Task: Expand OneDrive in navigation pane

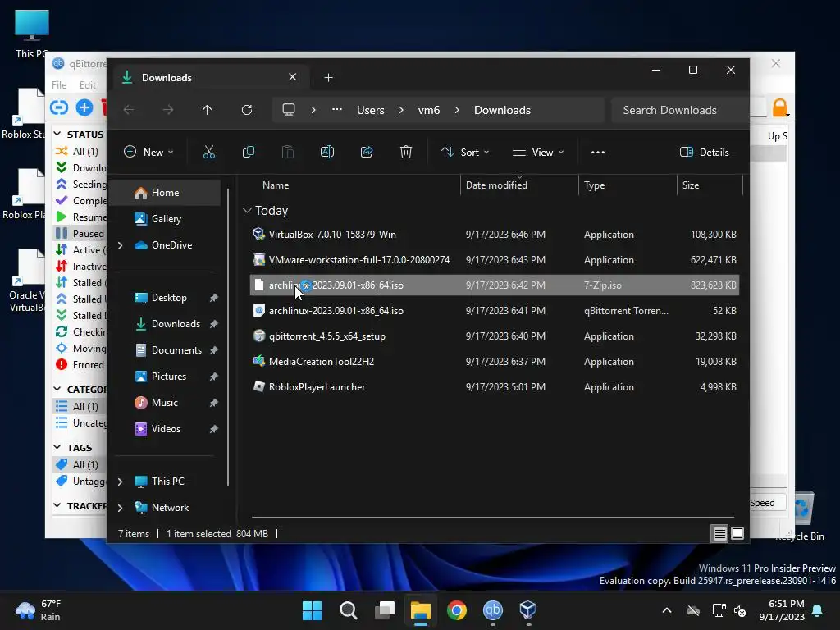Action: (120, 245)
